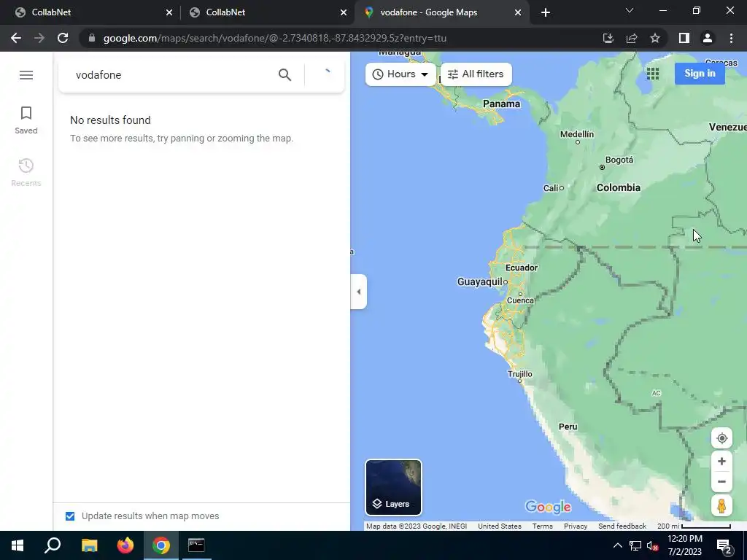
Task: Click the browser forward arrow
Action: coord(39,38)
